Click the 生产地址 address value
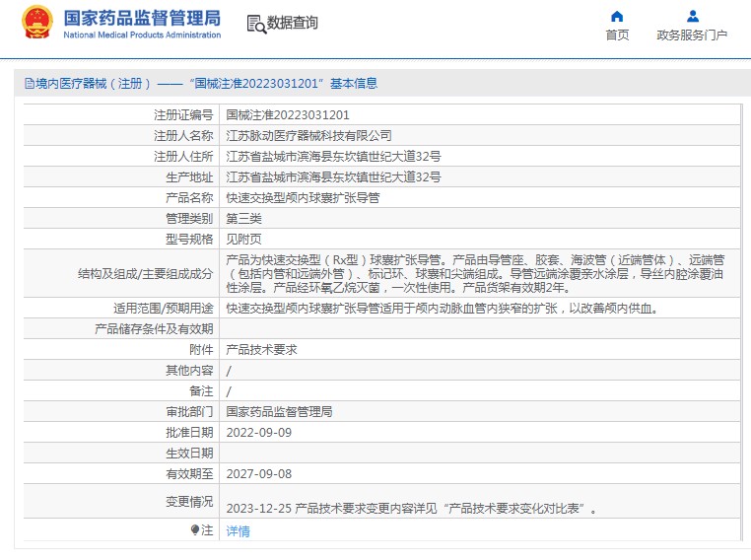751x560 pixels. [333, 176]
